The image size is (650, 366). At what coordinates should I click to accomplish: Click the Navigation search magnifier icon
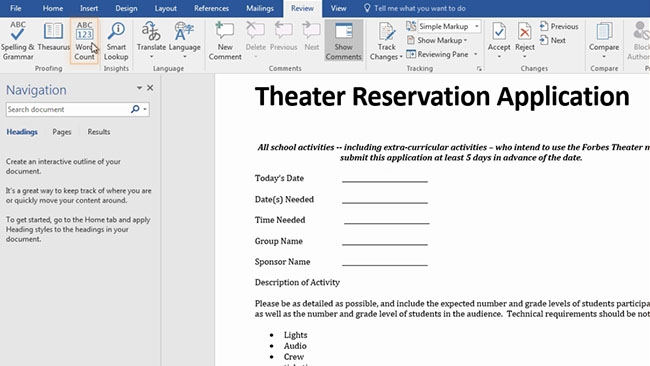pos(135,109)
